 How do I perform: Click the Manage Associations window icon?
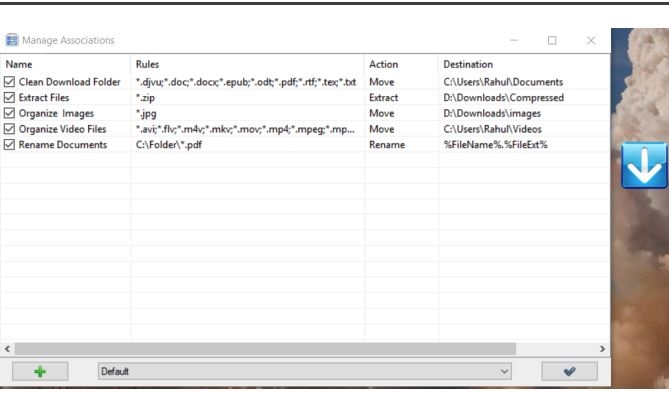pos(12,40)
